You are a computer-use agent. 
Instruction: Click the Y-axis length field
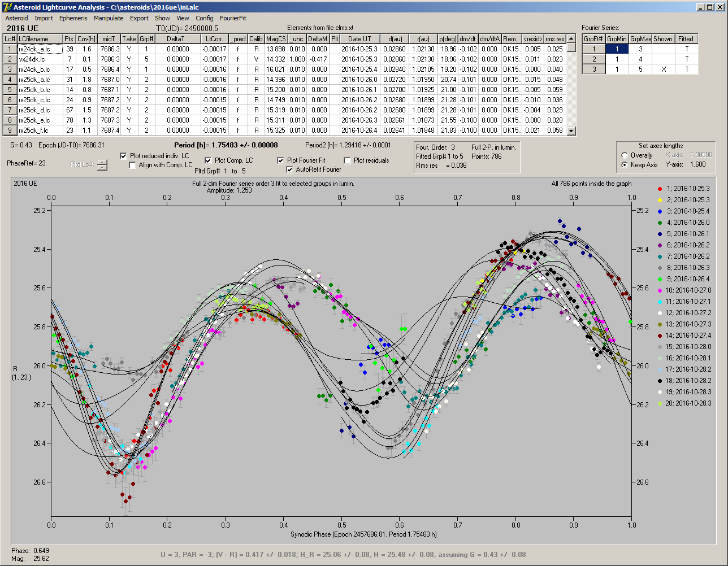click(x=698, y=165)
